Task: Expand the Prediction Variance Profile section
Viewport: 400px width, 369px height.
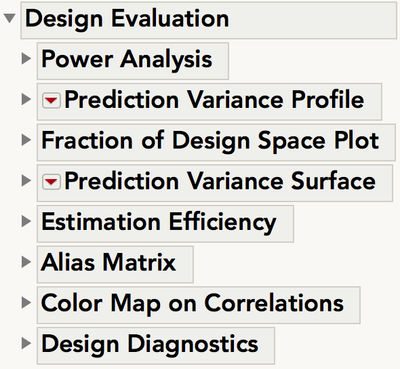Action: coord(26,99)
